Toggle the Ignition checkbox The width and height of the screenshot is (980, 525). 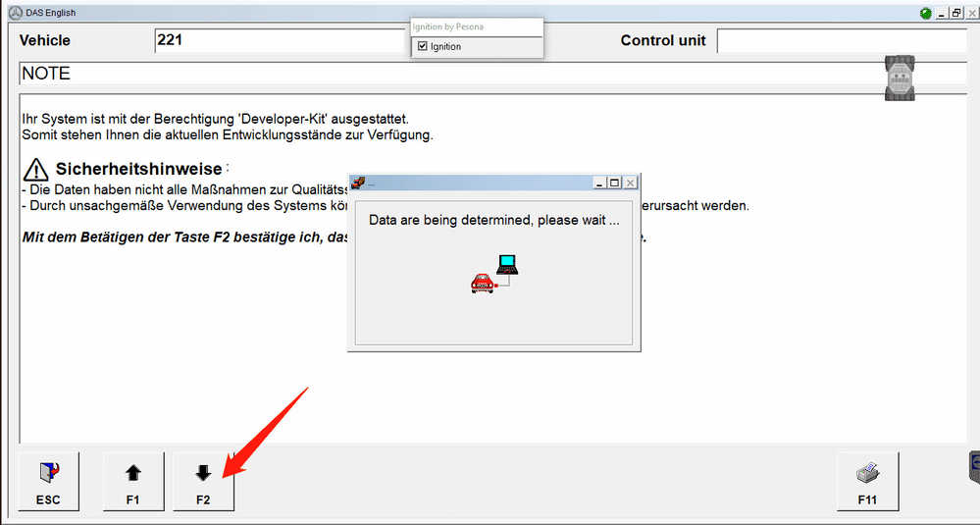point(423,46)
